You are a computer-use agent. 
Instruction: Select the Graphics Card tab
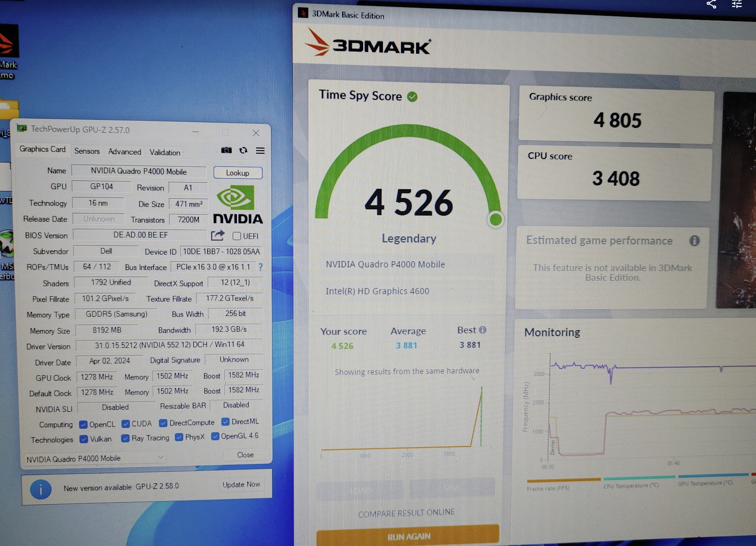42,149
